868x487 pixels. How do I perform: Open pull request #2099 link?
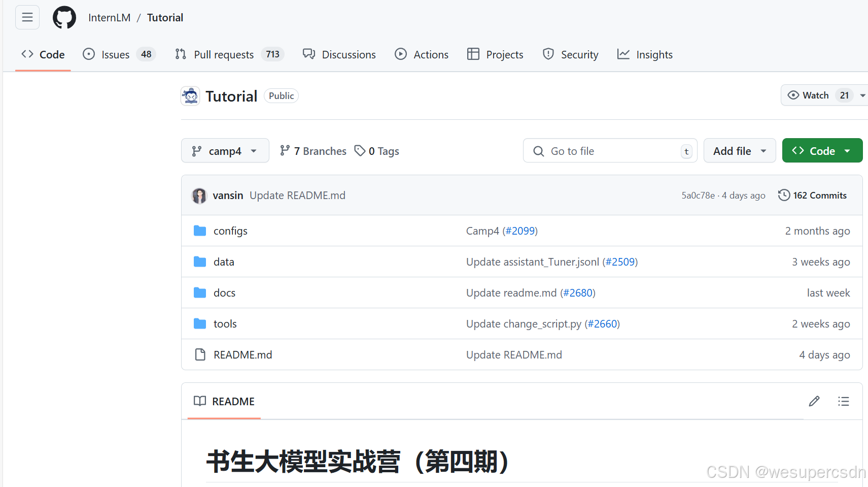point(520,231)
